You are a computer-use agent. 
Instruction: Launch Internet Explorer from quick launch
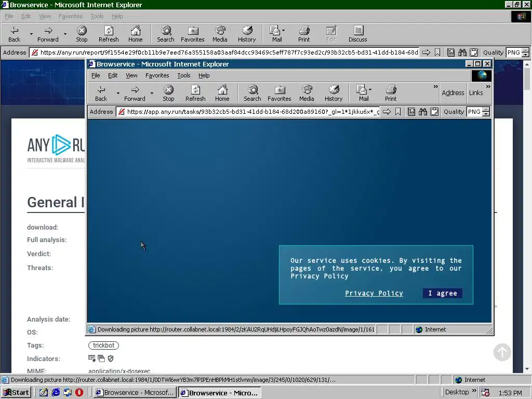point(56,393)
